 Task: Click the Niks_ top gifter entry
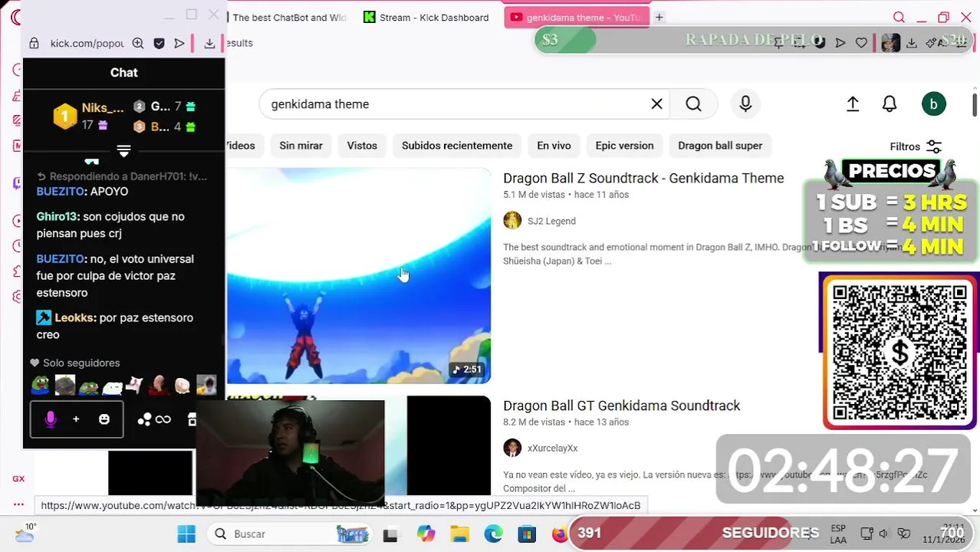tap(89, 116)
